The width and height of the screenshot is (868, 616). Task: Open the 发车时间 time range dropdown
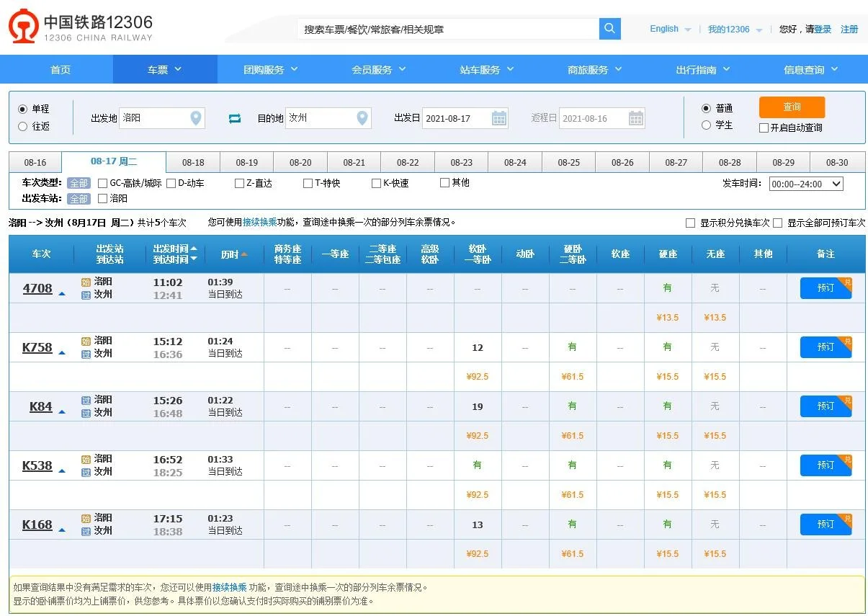click(x=806, y=184)
